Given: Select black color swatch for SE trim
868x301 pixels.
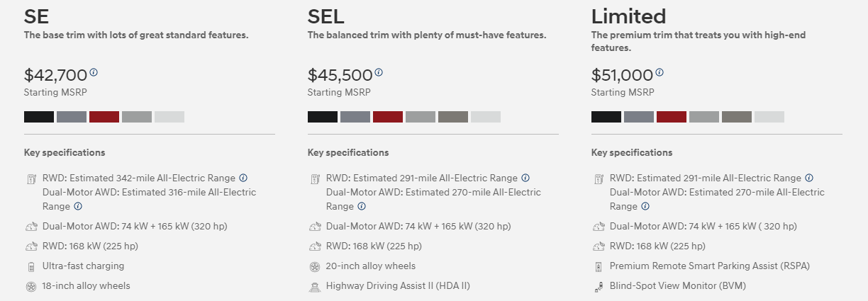Looking at the screenshot, I should pos(39,117).
